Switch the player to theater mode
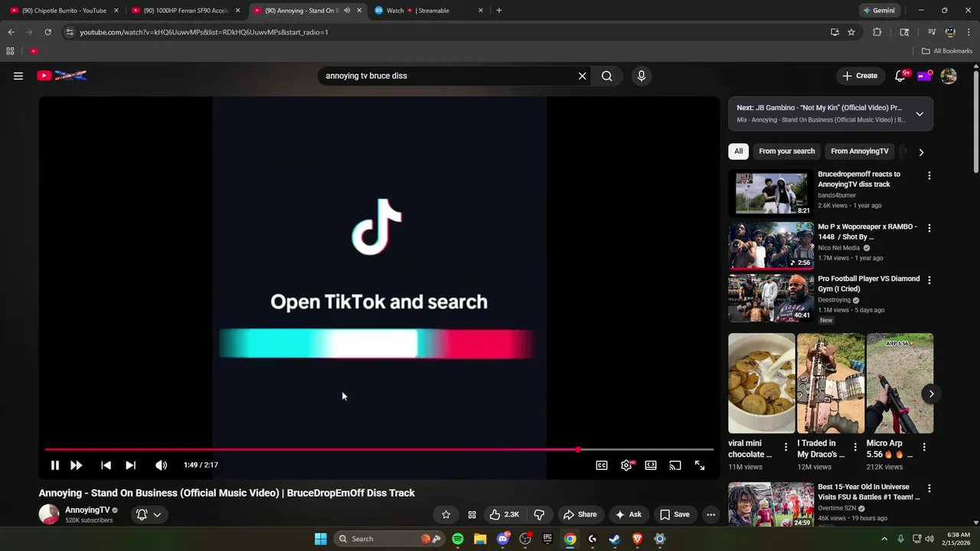Screen dimensions: 980x551 click(651, 465)
